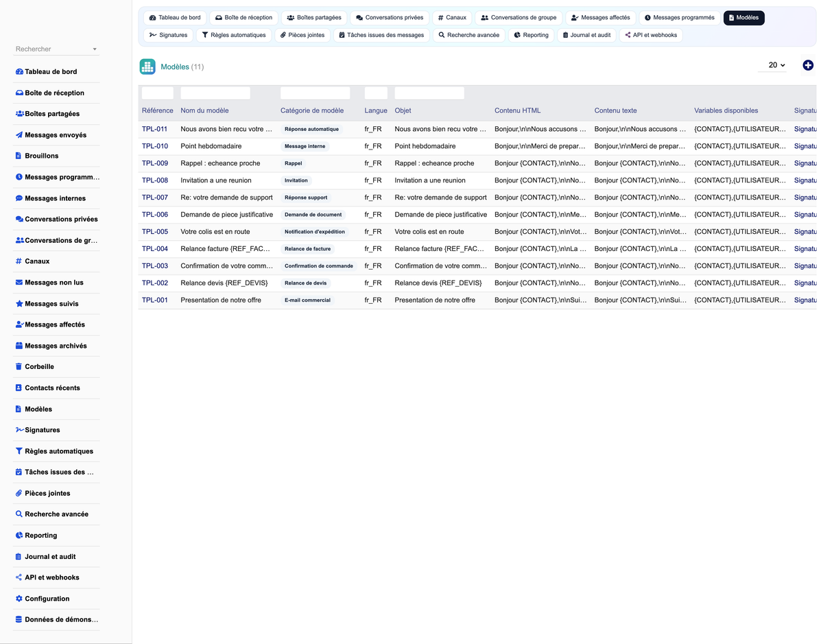Click the Brouillons document icon in sidebar
The height and width of the screenshot is (644, 823).
pyautogui.click(x=19, y=156)
